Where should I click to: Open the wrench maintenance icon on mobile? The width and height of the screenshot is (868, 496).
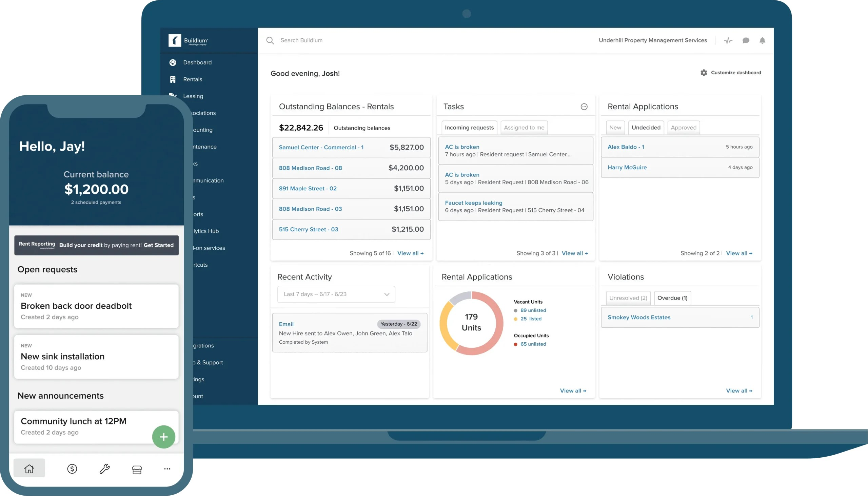(x=104, y=469)
